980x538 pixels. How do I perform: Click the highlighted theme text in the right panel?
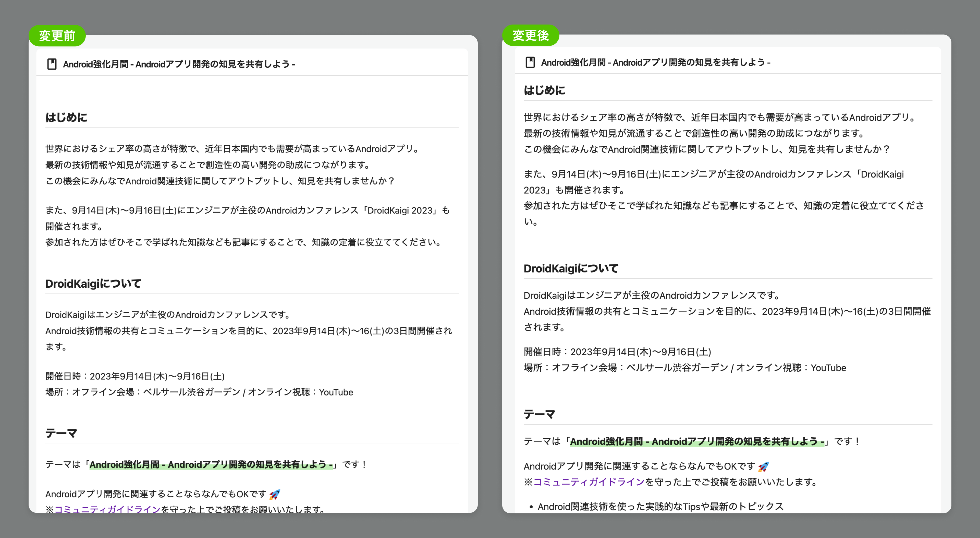click(x=696, y=441)
